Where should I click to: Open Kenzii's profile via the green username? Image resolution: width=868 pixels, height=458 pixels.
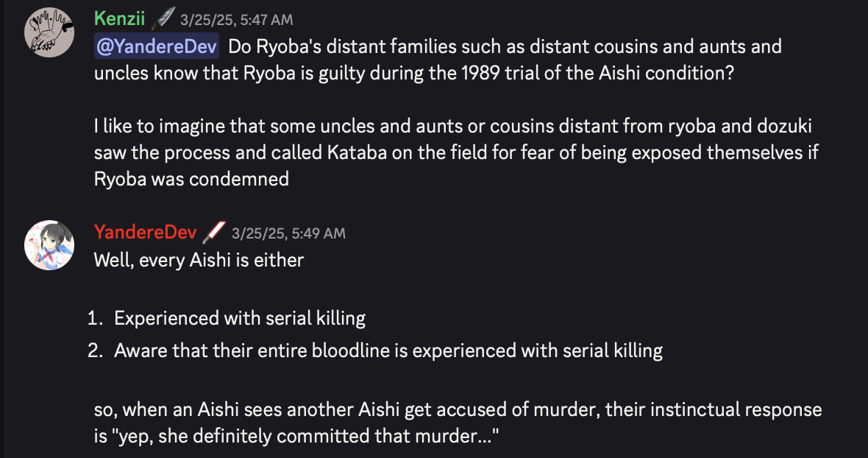121,18
